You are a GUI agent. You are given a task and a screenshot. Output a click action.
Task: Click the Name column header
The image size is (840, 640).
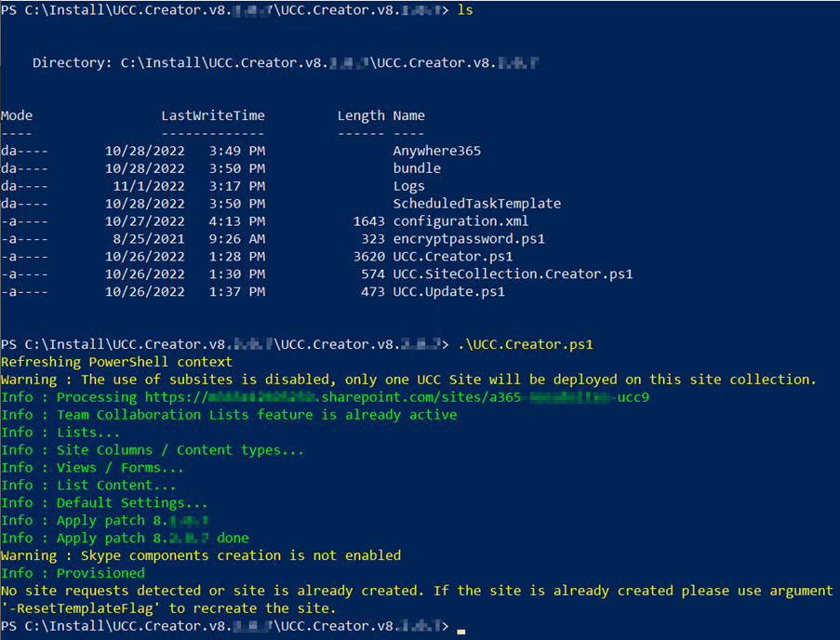click(x=408, y=115)
